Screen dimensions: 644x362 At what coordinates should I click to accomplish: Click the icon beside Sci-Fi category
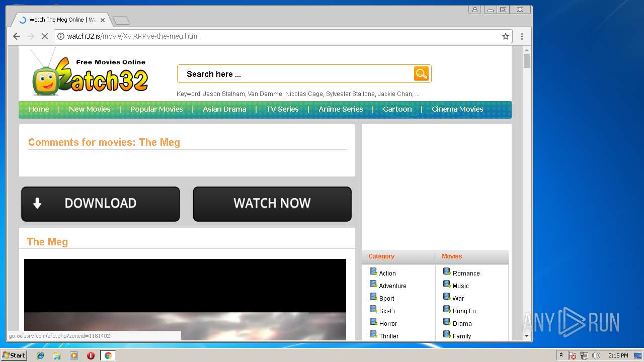[x=373, y=309]
